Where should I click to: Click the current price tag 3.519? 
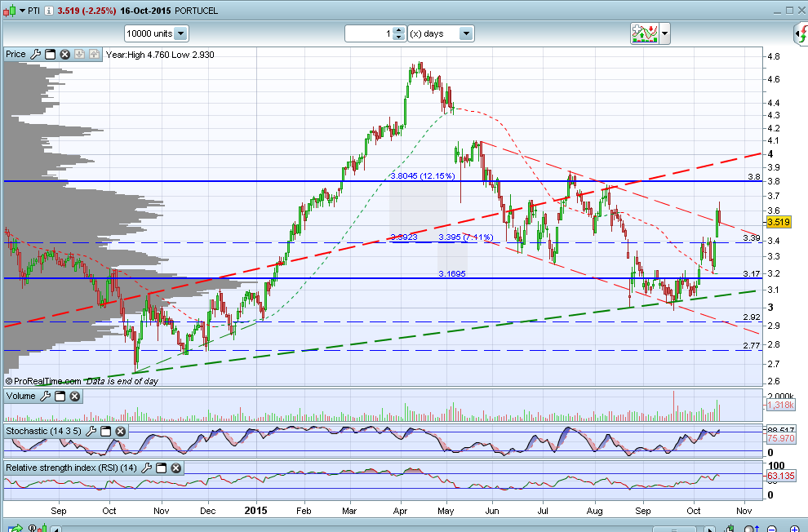[778, 223]
